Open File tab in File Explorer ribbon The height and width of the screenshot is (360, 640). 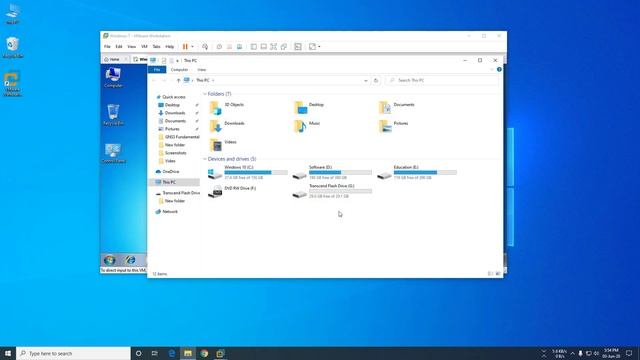tap(157, 70)
